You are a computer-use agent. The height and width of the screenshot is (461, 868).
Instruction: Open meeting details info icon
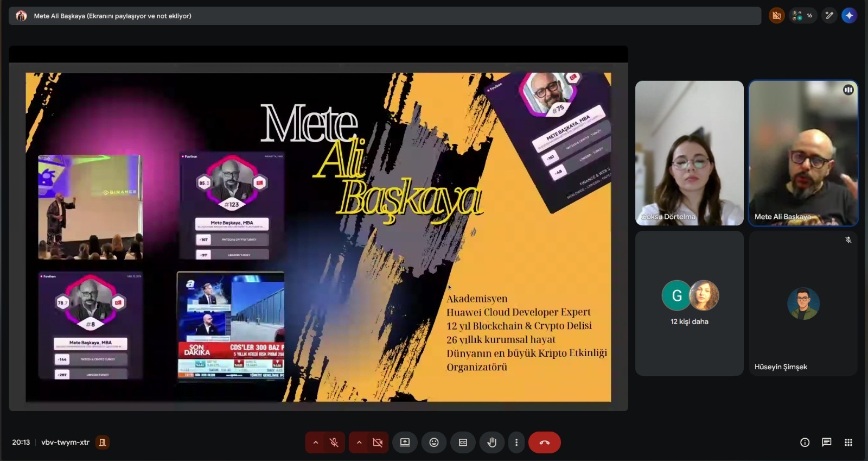[x=805, y=443]
